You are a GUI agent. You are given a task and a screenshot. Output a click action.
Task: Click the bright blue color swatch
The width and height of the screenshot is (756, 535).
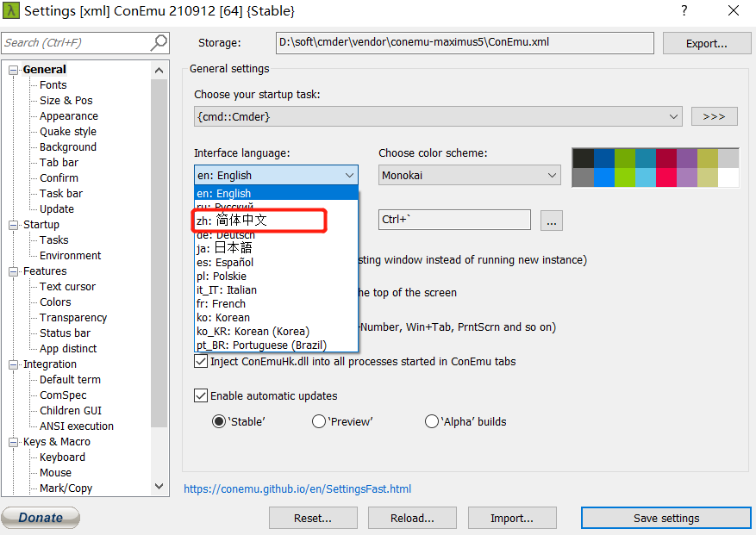tap(604, 177)
